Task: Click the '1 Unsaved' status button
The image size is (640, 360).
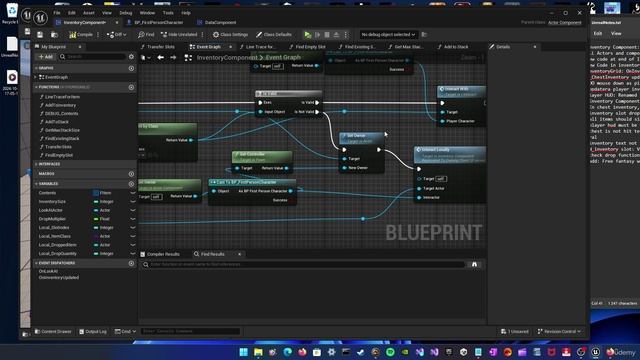Action: click(x=515, y=331)
